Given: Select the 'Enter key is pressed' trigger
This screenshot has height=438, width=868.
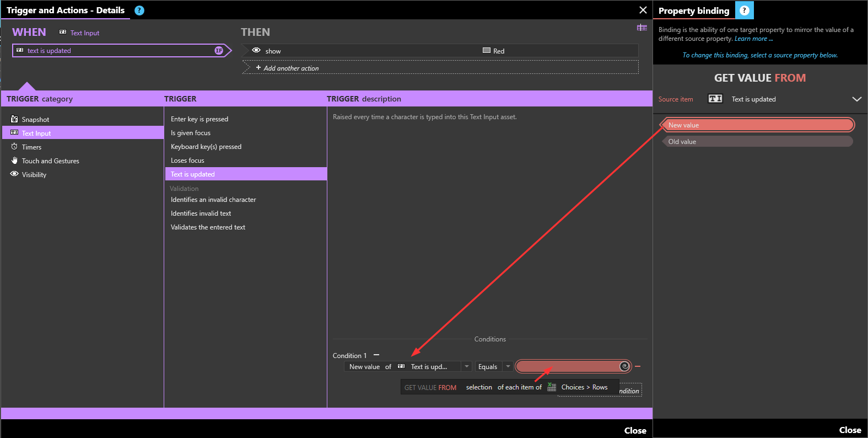Looking at the screenshot, I should tap(199, 119).
